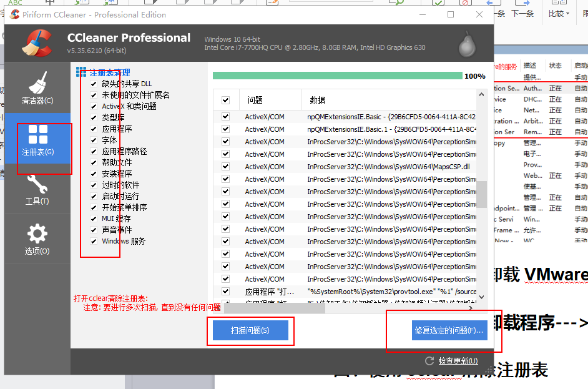Select the first npQMExtensionsIE.Basic data entry
Viewport: 588px width, 389px height.
click(391, 117)
